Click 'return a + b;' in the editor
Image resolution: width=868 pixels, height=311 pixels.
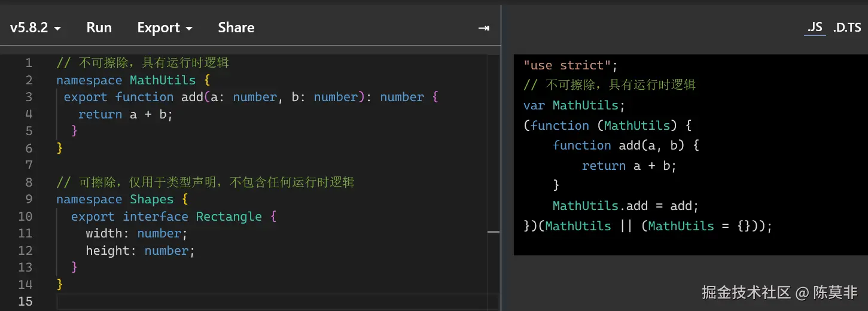click(126, 114)
